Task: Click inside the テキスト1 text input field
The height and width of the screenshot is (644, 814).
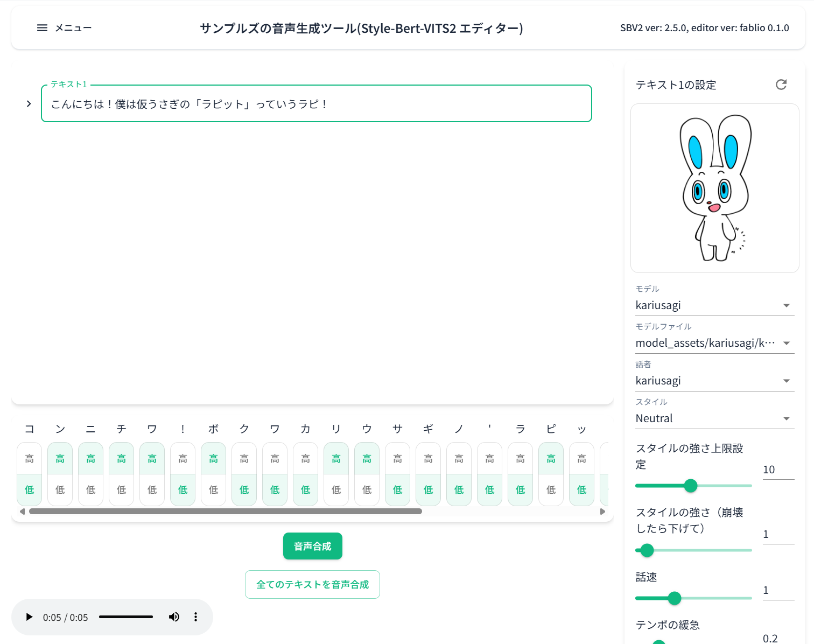Action: (316, 104)
